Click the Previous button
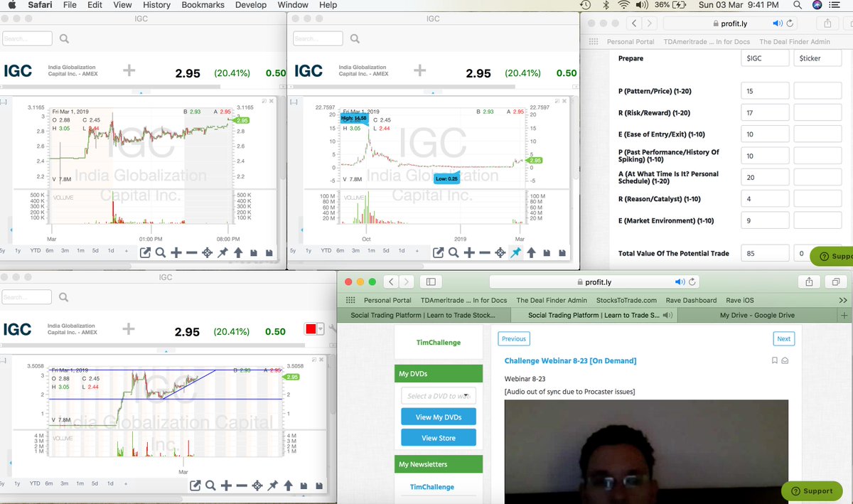The image size is (853, 504). tap(514, 339)
